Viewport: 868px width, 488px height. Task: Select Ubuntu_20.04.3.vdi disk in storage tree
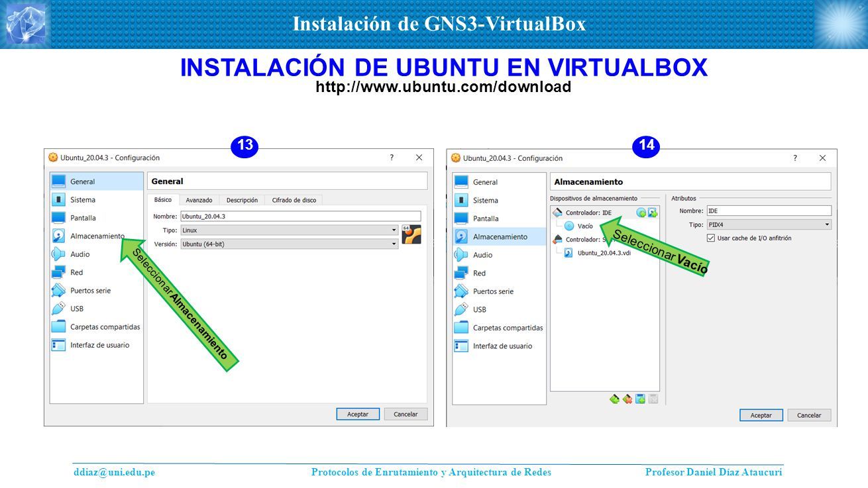tap(596, 252)
